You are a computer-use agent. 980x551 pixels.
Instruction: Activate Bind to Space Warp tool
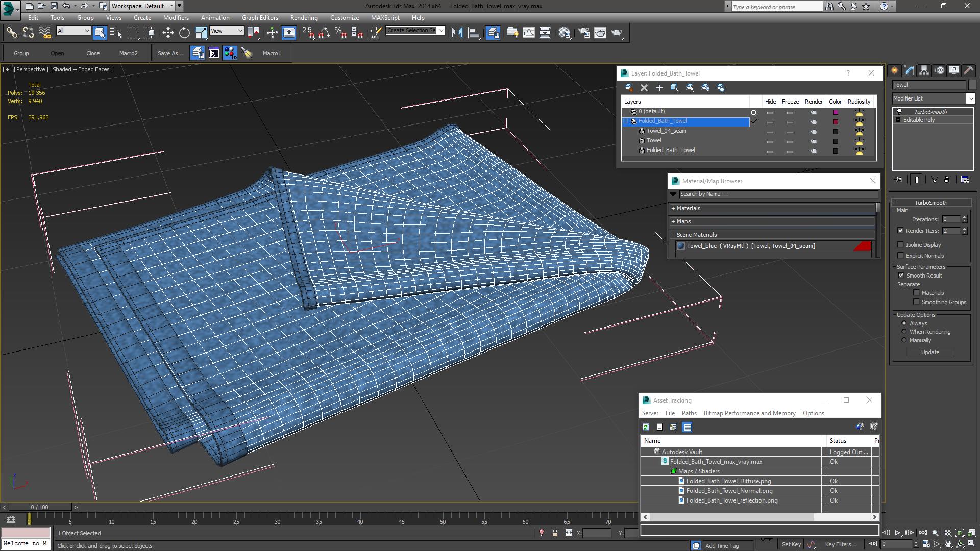[x=45, y=33]
